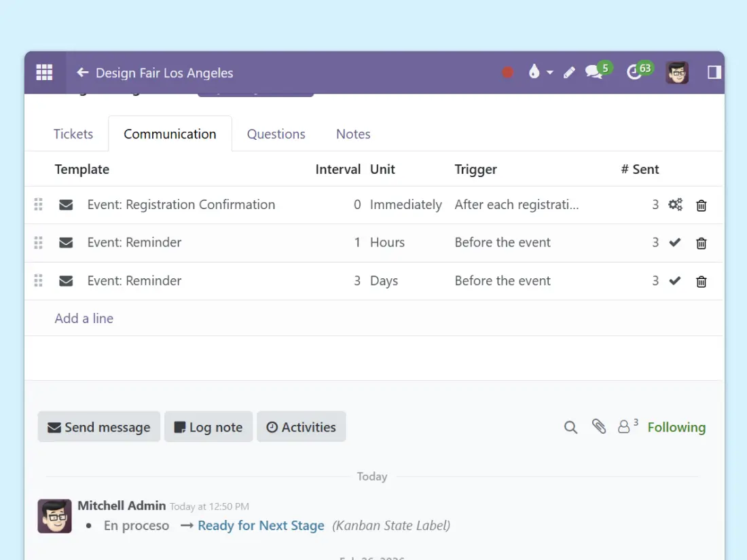The width and height of the screenshot is (747, 560).
Task: Click Add a line link
Action: coord(84,318)
